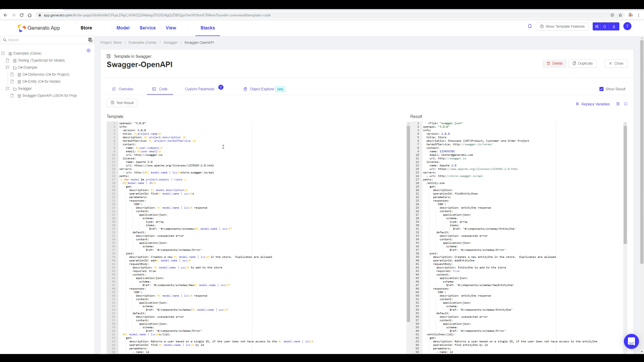Open the user avatar T menu
Screen dimensions: 644x362
point(627,26)
